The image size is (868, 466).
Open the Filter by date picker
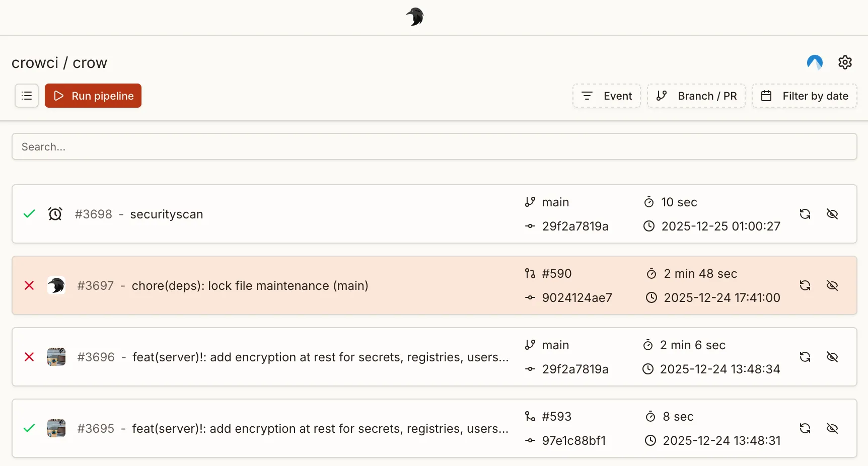click(x=805, y=96)
